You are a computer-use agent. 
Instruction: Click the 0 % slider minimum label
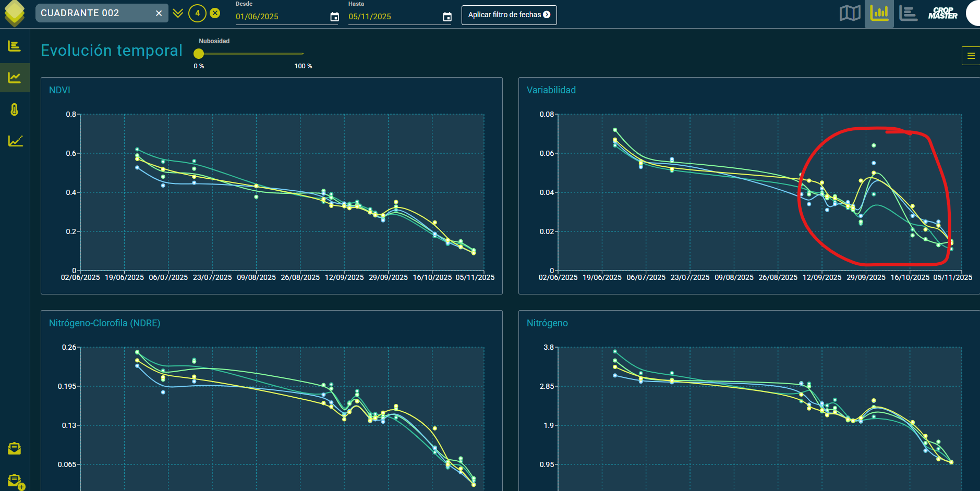point(199,66)
